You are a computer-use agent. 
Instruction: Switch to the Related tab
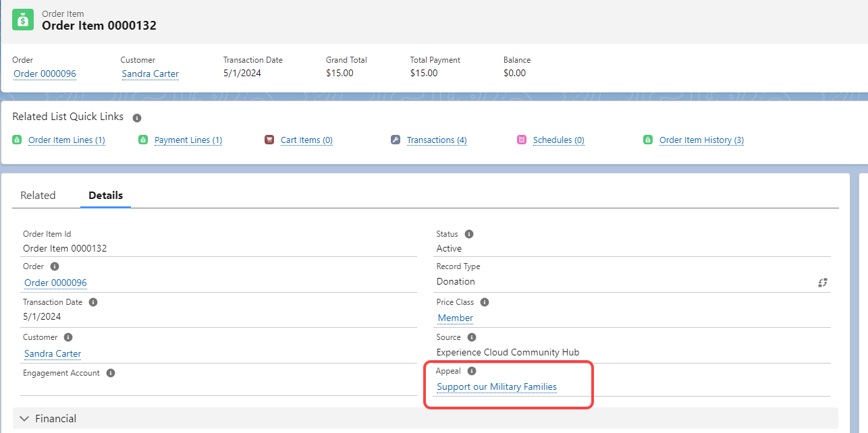tap(38, 196)
